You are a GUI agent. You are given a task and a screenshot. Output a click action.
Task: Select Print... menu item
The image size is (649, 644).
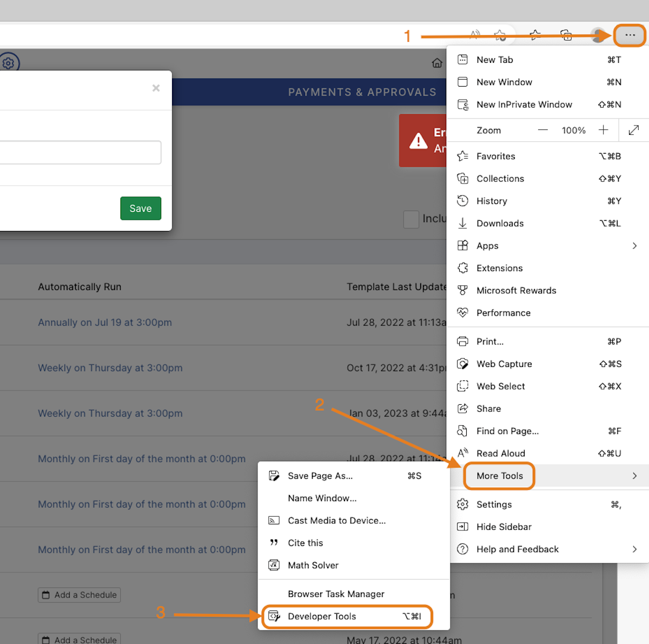click(548, 341)
